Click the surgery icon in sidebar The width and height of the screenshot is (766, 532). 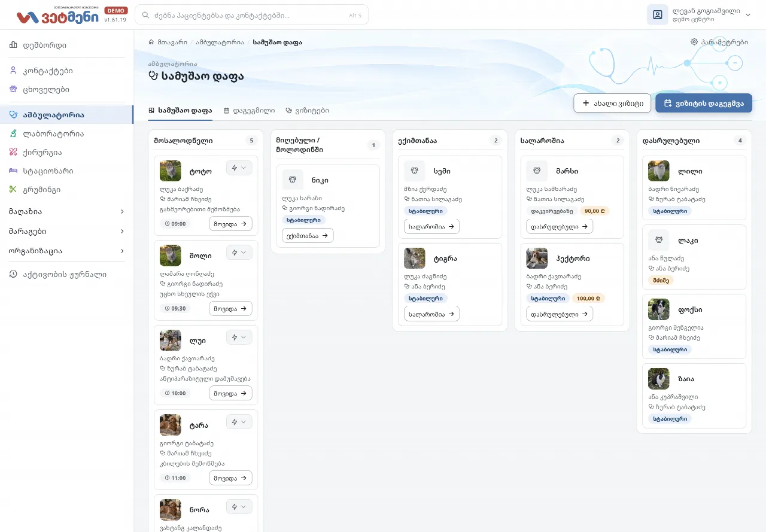tap(13, 152)
